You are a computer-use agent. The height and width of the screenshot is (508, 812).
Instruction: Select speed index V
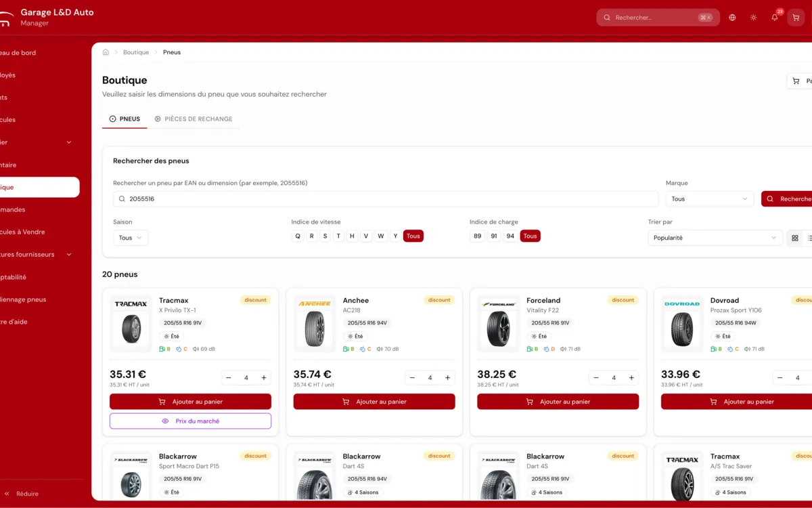[366, 236]
